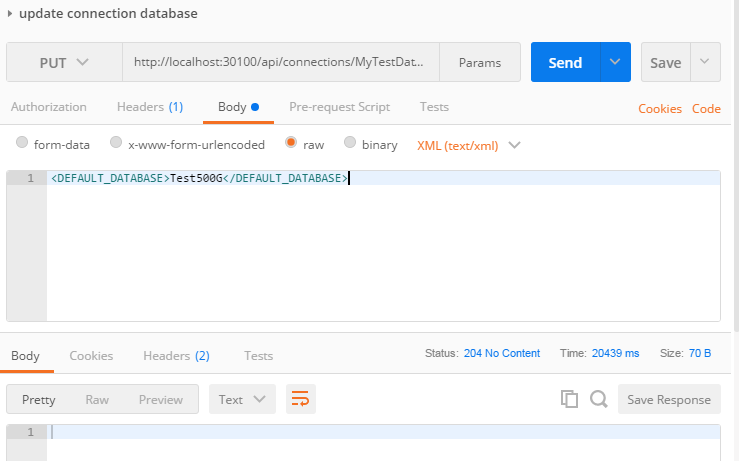Open the XML (text/xml) content type dropdown
Image resolution: width=739 pixels, height=461 pixels.
click(x=468, y=146)
